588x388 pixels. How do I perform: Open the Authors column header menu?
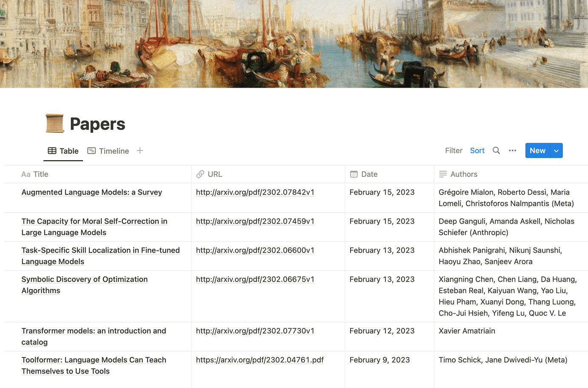click(x=464, y=174)
